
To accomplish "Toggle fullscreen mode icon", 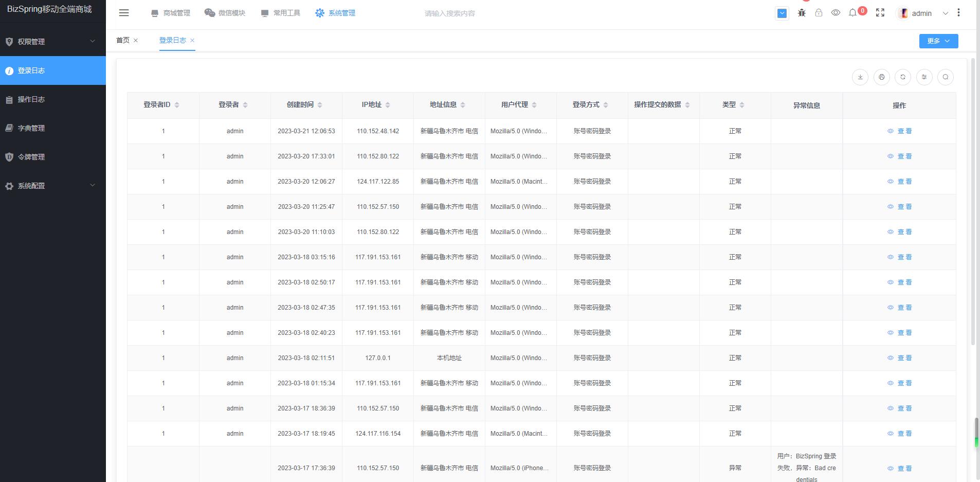I will point(880,13).
